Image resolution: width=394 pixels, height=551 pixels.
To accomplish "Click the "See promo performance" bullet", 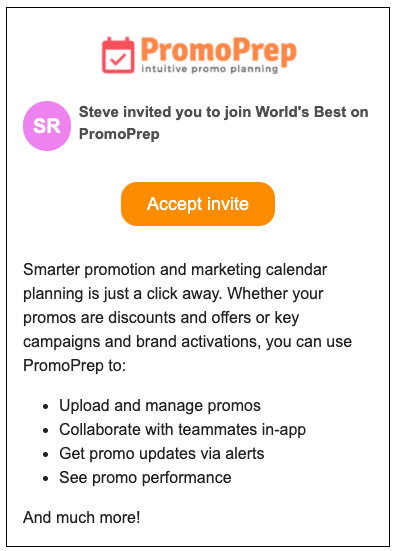I will point(145,477).
